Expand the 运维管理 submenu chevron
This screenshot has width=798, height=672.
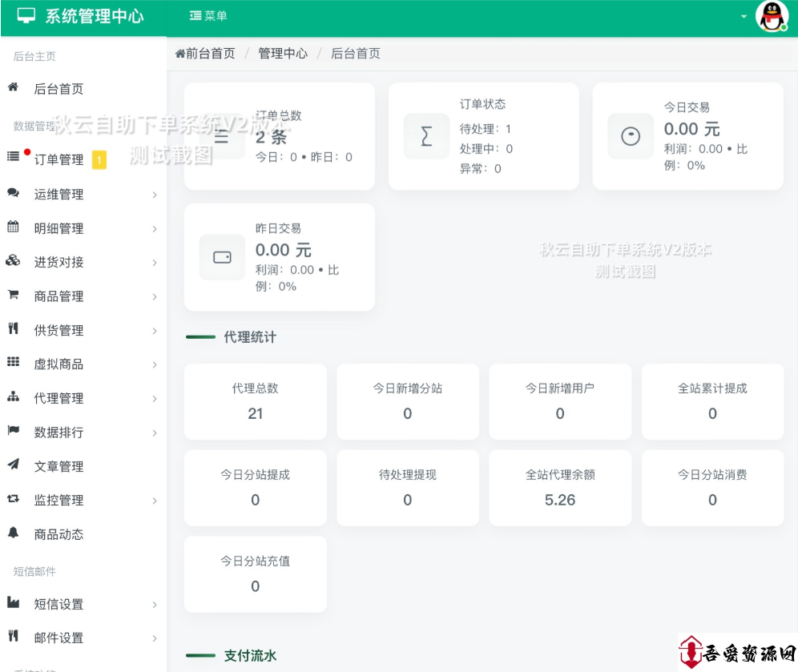(x=155, y=195)
